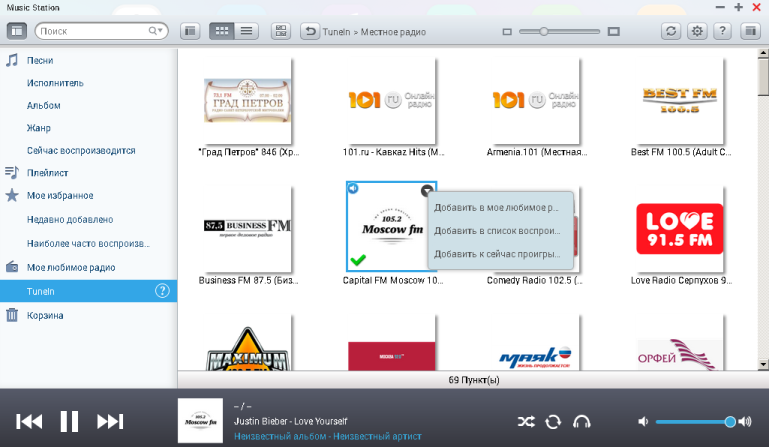The height and width of the screenshot is (447, 769).
Task: Select Град Петров 846 station thumbnail
Action: 247,101
